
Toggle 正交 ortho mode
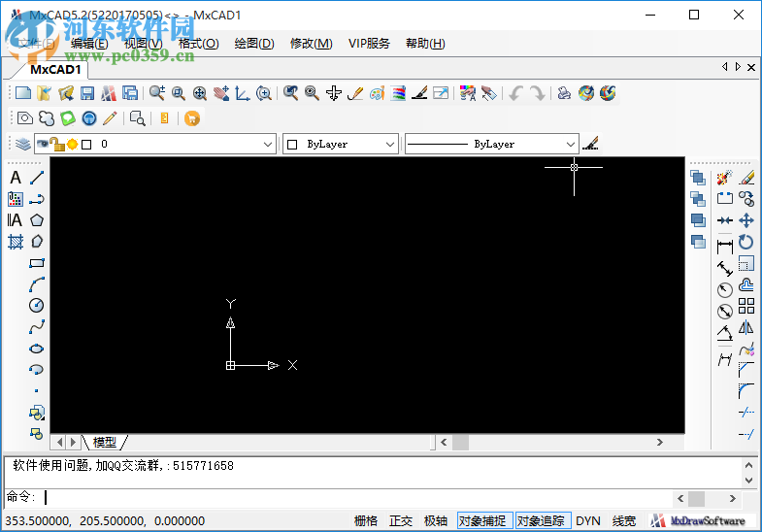401,520
